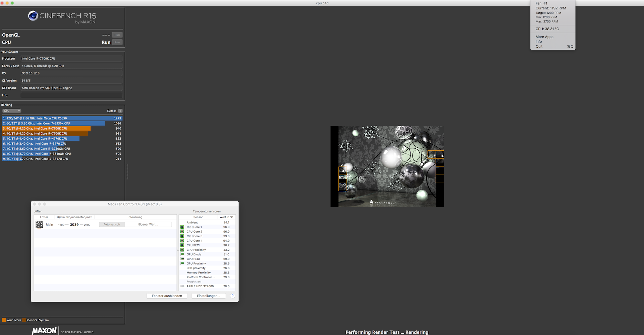
Task: Click the Identical System brown legend swatch
Action: coord(24,320)
